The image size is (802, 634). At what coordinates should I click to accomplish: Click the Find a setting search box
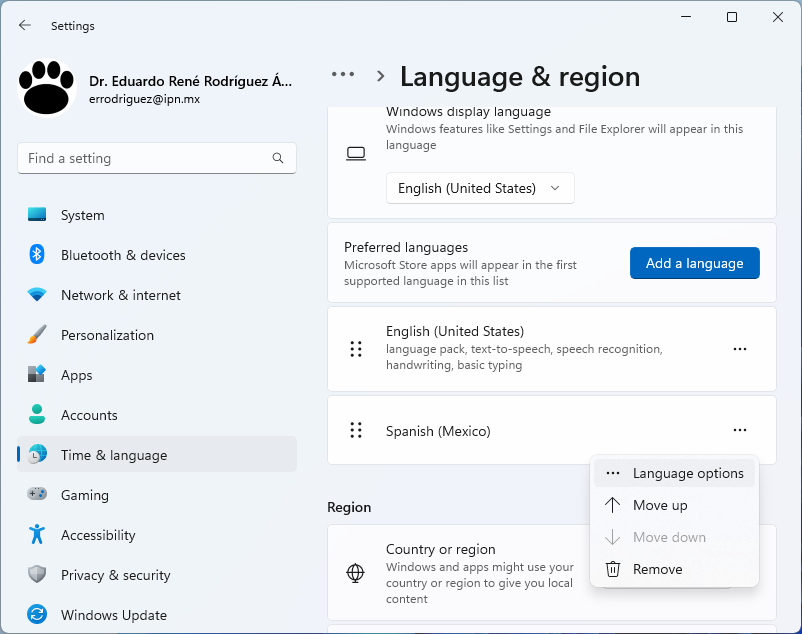click(145, 158)
